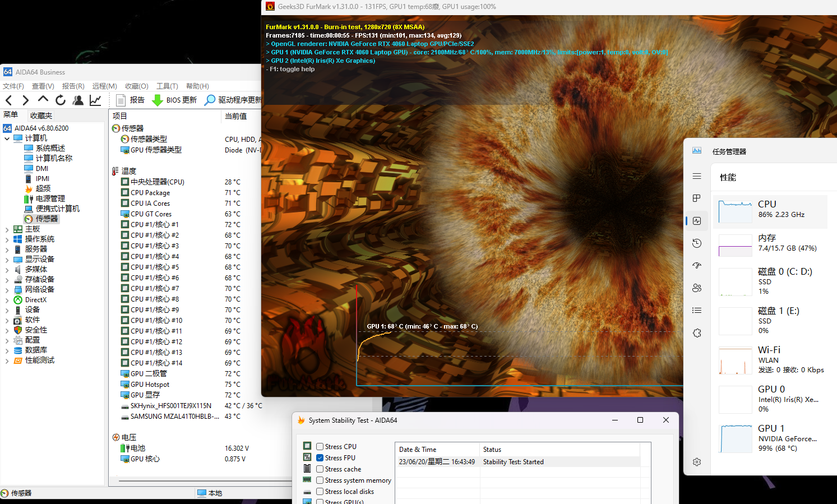This screenshot has width=837, height=504.
Task: Click the 报告 report toolbar button
Action: point(130,100)
